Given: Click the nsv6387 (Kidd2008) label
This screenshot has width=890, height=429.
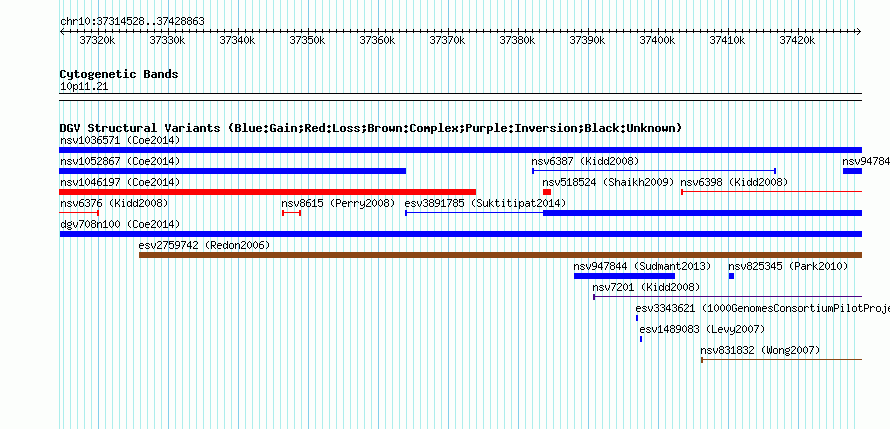Looking at the screenshot, I should coord(585,161).
